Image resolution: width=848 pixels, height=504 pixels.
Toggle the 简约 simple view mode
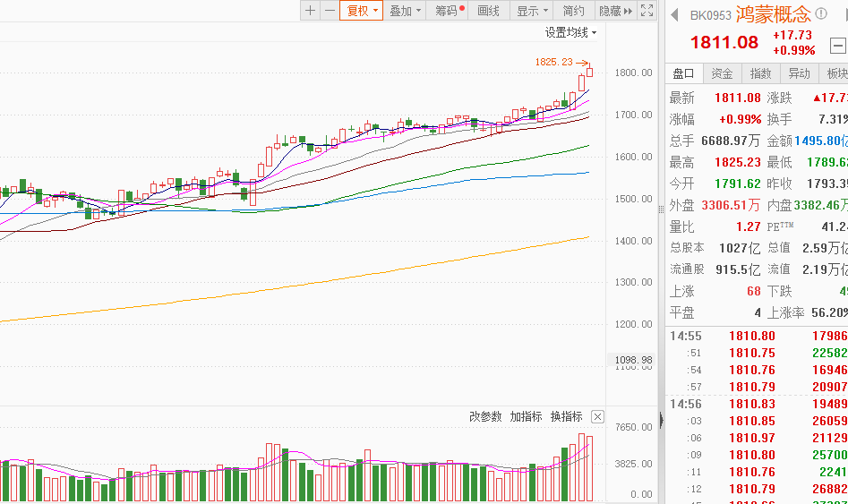(573, 11)
